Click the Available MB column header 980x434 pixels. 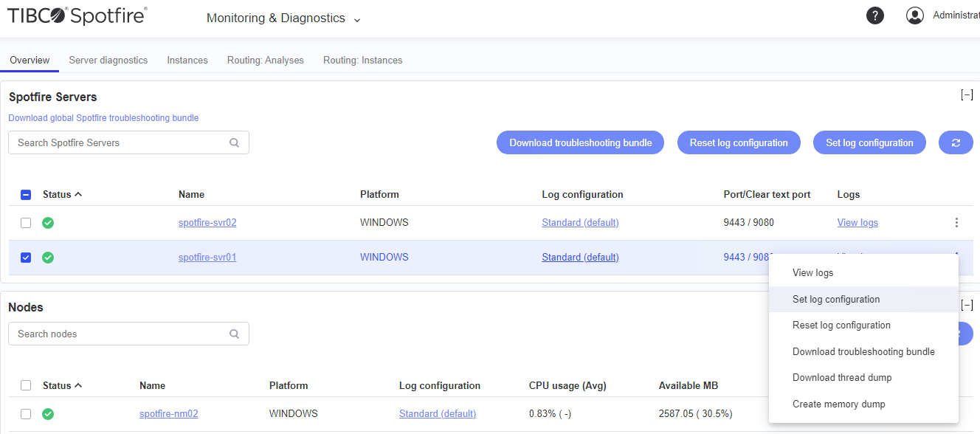pyautogui.click(x=689, y=385)
